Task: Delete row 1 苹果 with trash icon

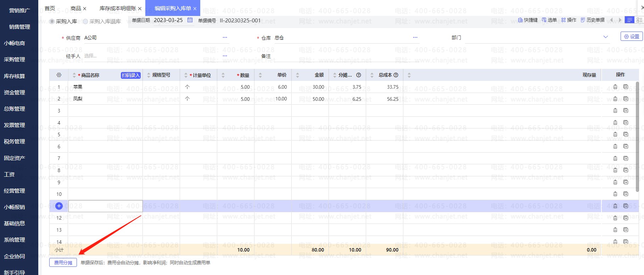Action: coord(615,87)
